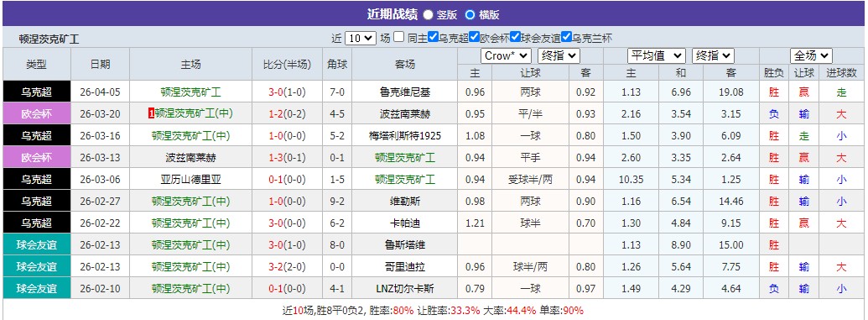Image resolution: width=868 pixels, height=320 pixels.
Task: Open the 1-2(0-2) score against 波兹南莱赫
Action: pos(287,113)
